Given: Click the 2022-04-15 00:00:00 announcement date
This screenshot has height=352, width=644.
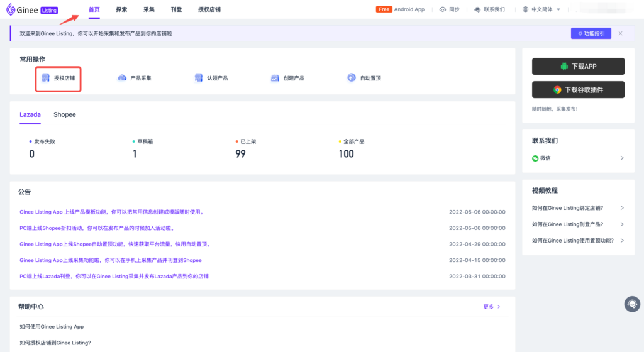Looking at the screenshot, I should pyautogui.click(x=477, y=260).
